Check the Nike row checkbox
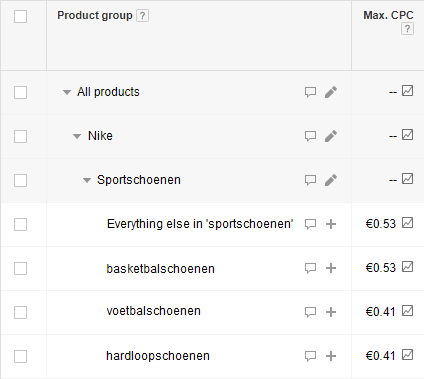The width and height of the screenshot is (424, 379). tap(20, 136)
